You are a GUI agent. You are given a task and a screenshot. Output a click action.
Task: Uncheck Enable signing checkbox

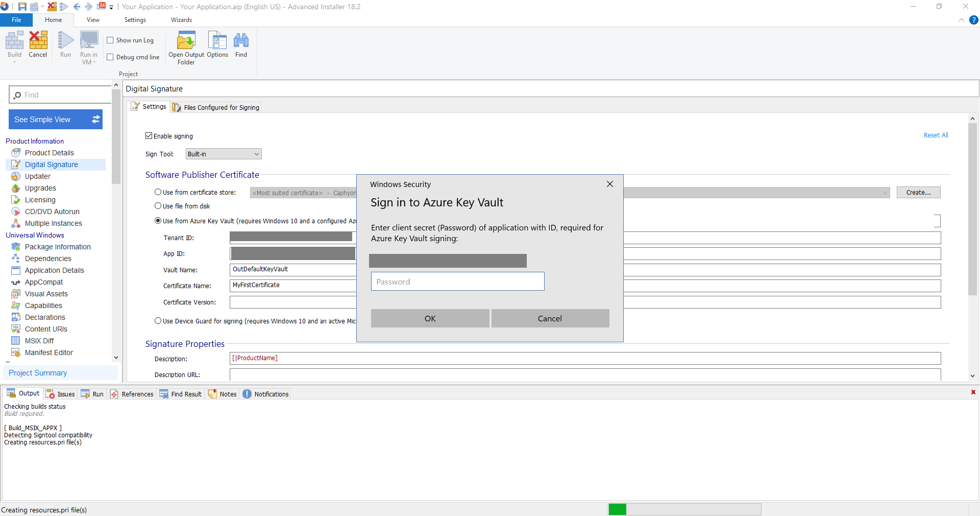pyautogui.click(x=149, y=136)
